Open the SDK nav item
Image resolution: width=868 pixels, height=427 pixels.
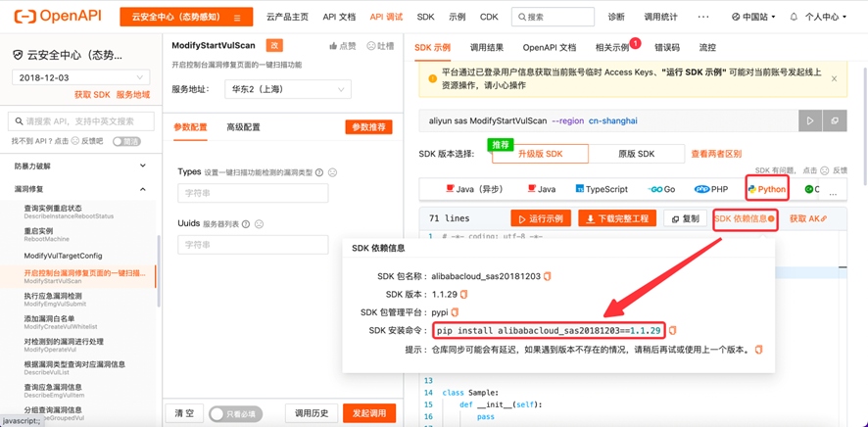tap(426, 18)
